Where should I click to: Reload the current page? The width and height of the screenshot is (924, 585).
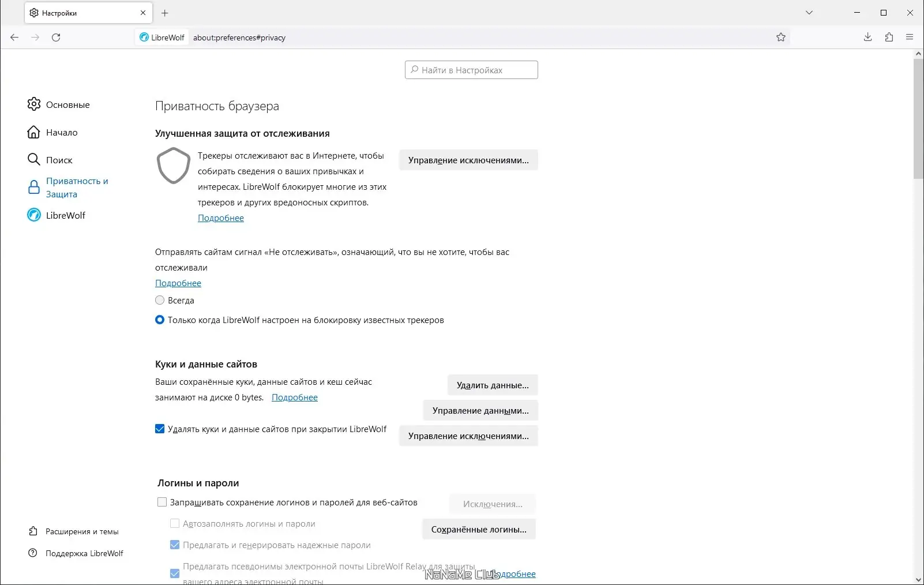click(x=56, y=37)
